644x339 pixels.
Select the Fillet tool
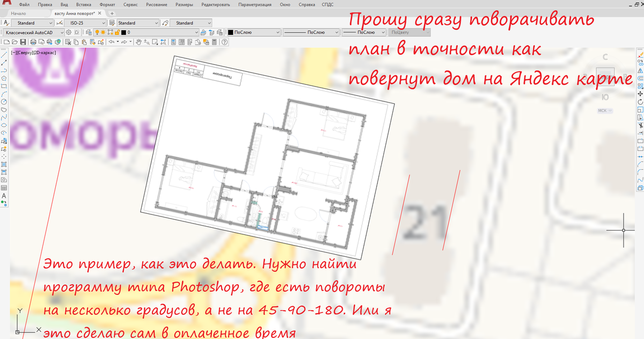coord(640,172)
